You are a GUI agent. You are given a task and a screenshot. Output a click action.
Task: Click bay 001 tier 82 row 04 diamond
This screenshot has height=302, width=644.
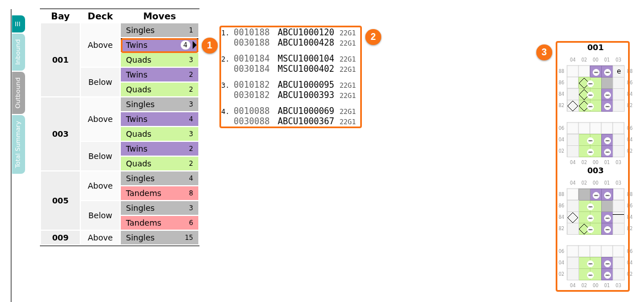point(573,106)
